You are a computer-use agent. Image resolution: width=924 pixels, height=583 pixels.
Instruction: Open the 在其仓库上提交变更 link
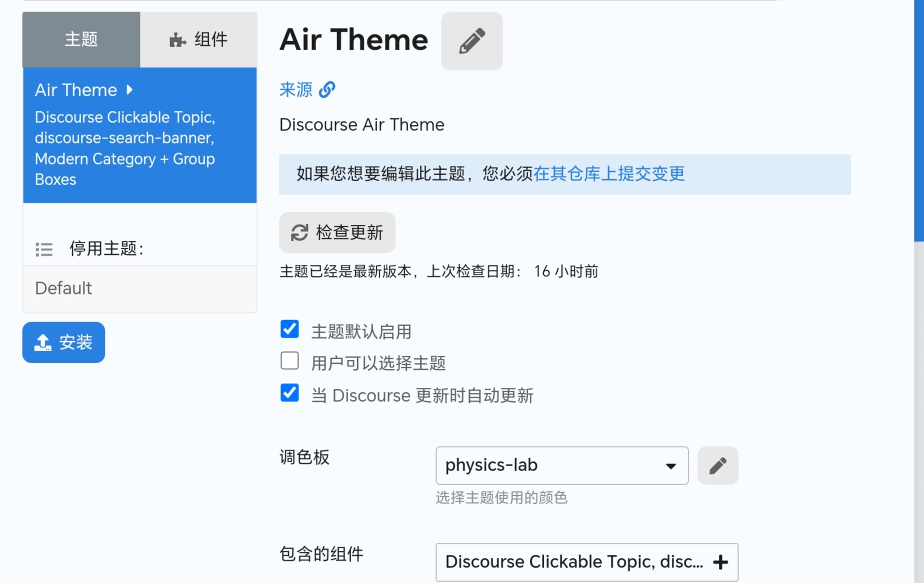pos(609,174)
